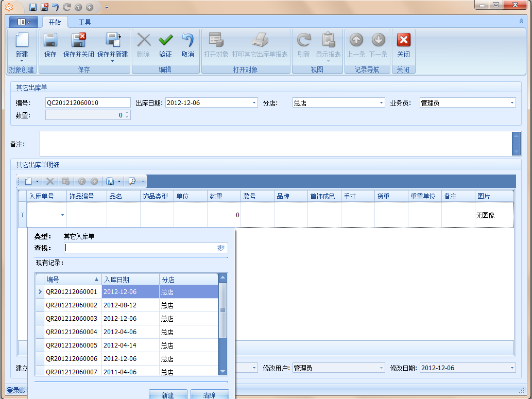Expand the 入库单号 cell dropdown arrow
Screen dimensions: 532x399
pos(62,215)
